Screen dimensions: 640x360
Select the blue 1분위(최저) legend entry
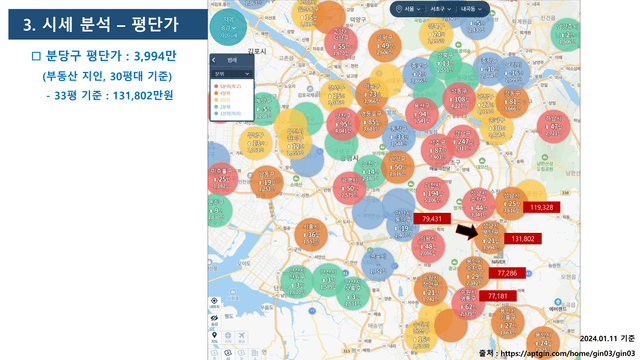(228, 113)
